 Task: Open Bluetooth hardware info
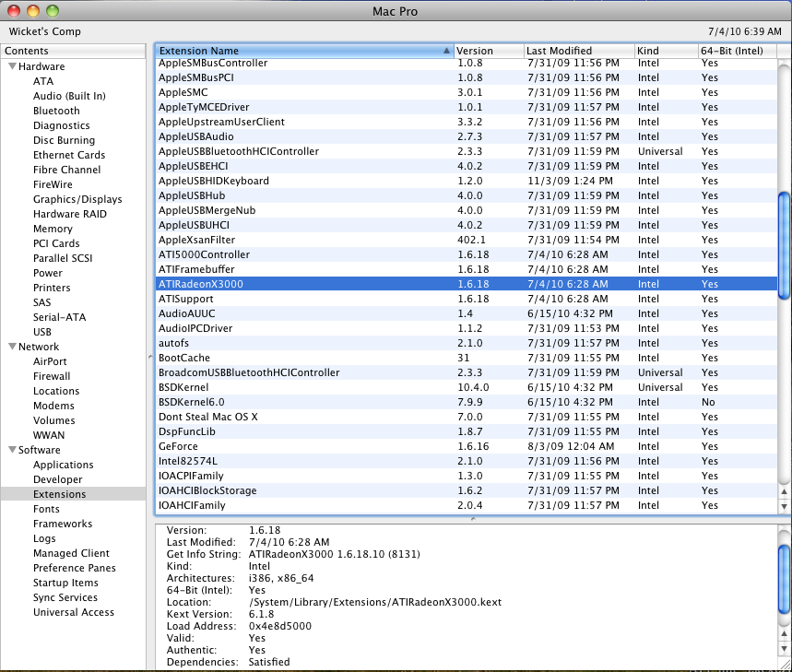coord(56,111)
